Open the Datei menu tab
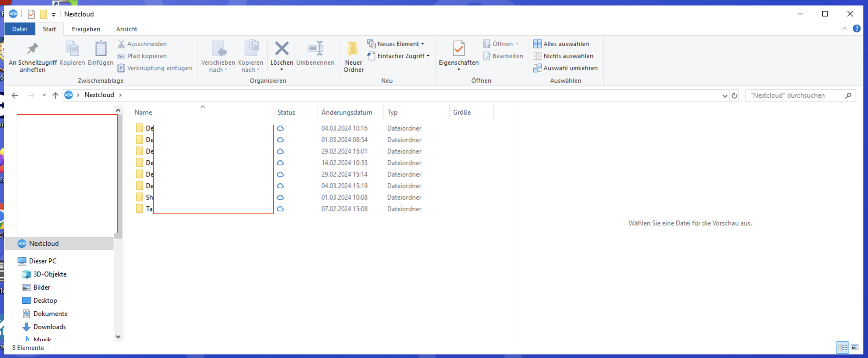 19,29
